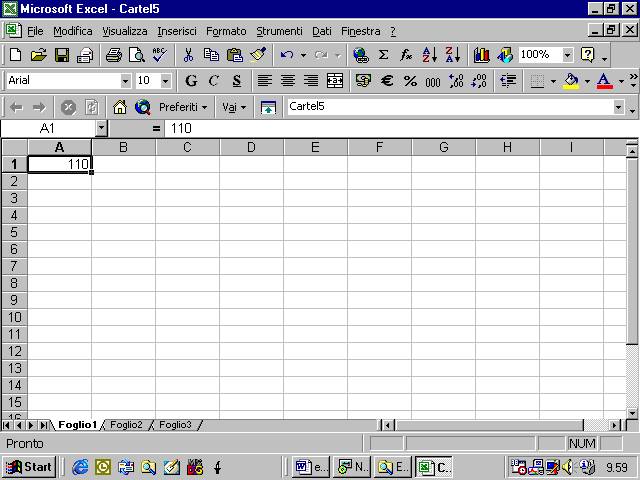Apply percent style format

coord(410,81)
